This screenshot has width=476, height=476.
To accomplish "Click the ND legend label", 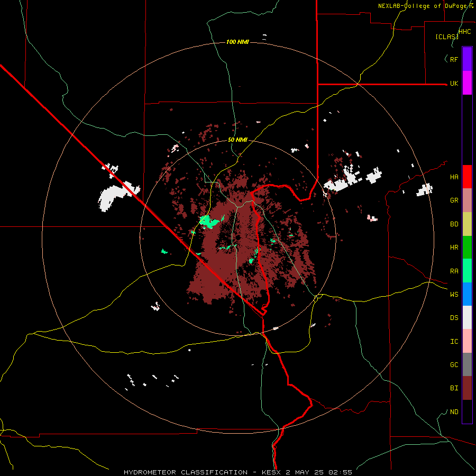I will tap(454, 412).
